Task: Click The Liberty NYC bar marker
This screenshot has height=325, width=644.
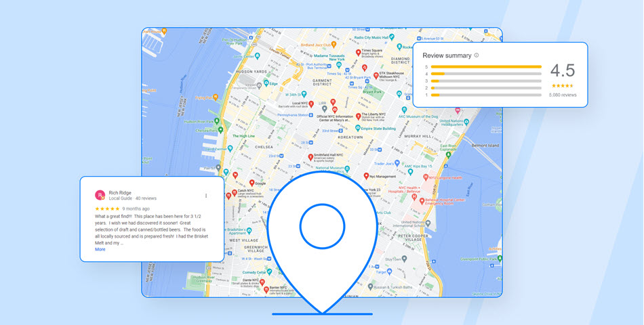Action: [x=358, y=116]
